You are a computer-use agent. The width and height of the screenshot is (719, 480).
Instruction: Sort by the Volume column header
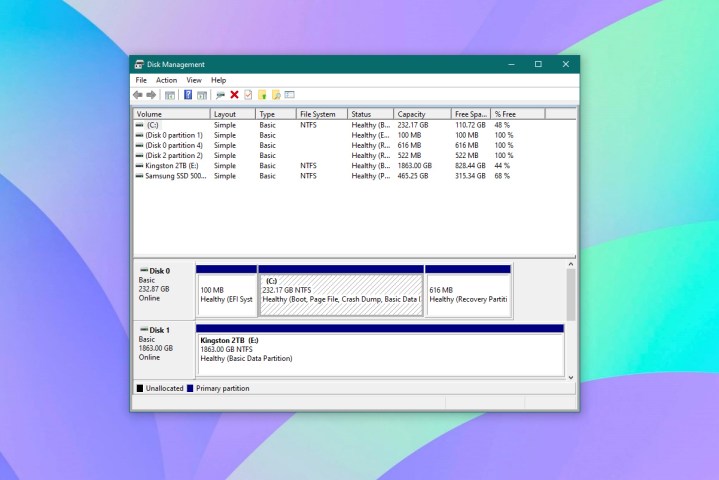point(172,114)
